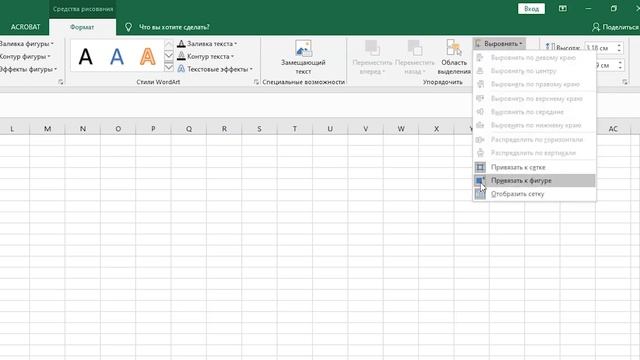Image resolution: width=640 pixels, height=360 pixels.
Task: Select column S header
Action: [x=259, y=129]
